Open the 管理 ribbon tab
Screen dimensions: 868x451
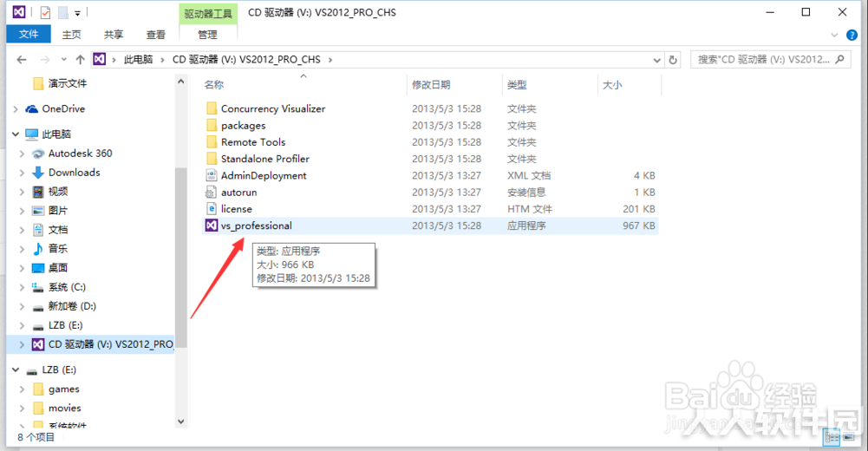click(x=207, y=35)
